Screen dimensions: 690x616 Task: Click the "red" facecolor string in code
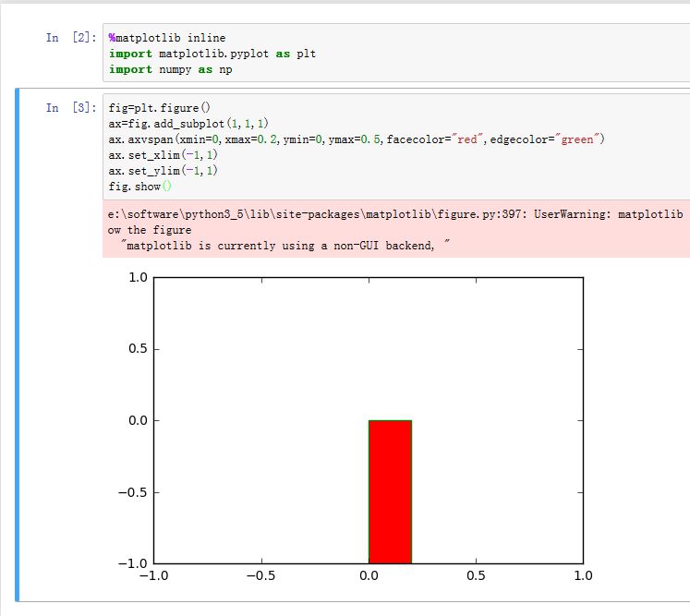[x=467, y=139]
